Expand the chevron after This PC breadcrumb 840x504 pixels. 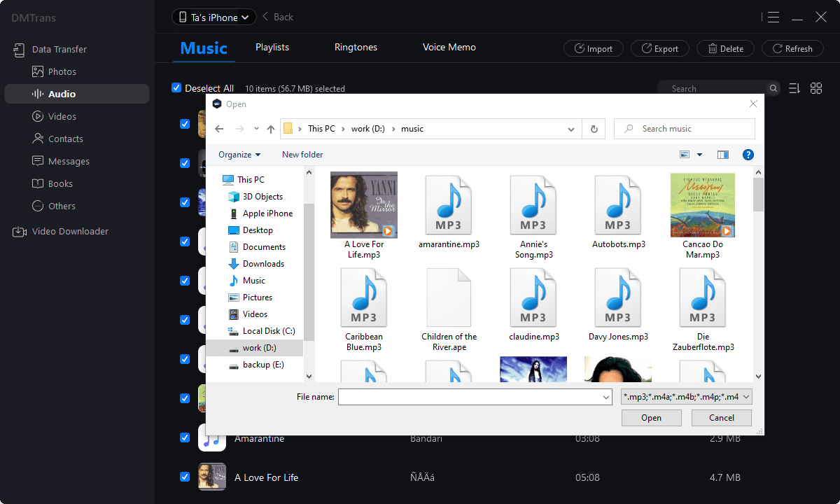344,129
